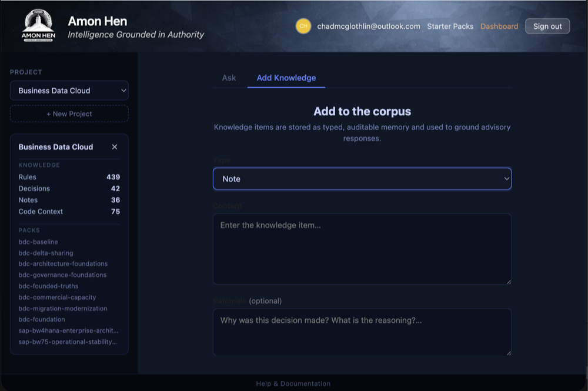This screenshot has width=588, height=391.
Task: Close the Business Data Cloud knowledge panel
Action: coord(115,146)
